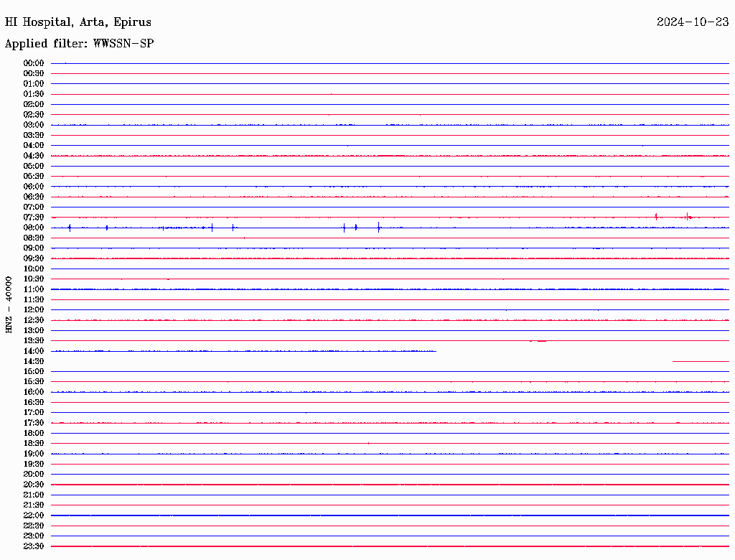Select the 07:00 time label
Viewport: 735px width, 560px height.
(x=34, y=207)
